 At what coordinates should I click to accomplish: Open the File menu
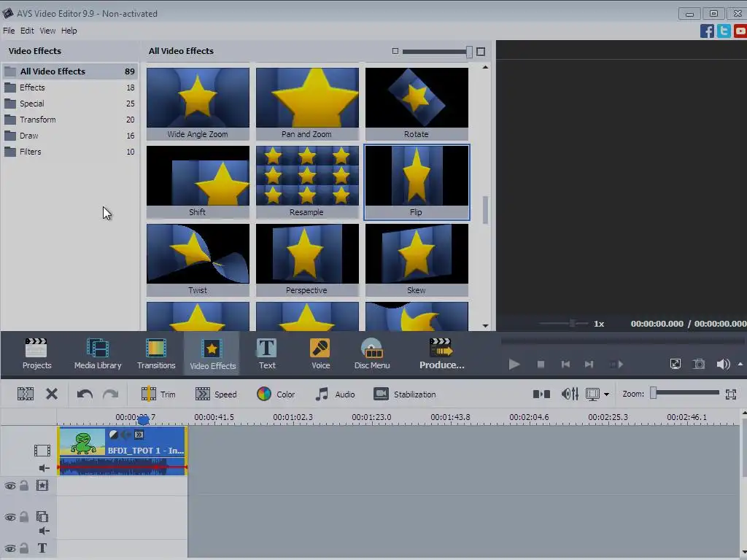[x=9, y=31]
